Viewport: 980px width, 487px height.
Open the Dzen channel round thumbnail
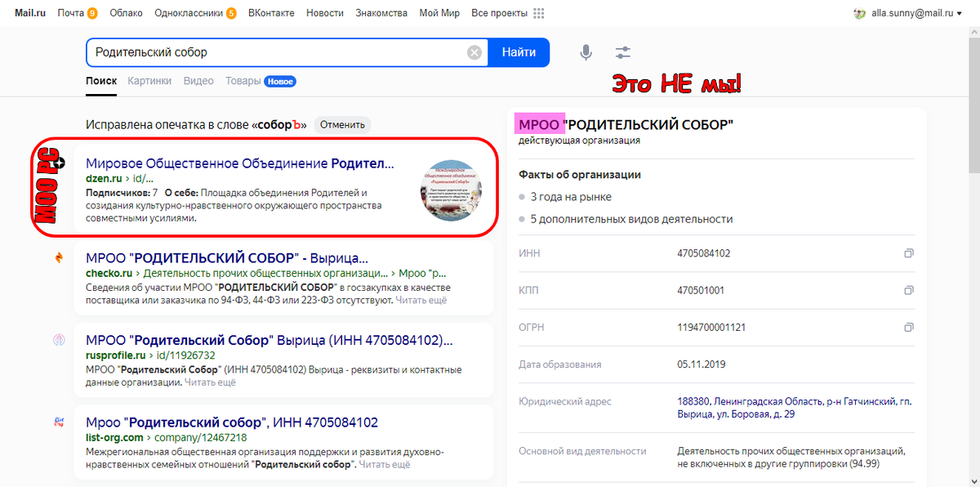pyautogui.click(x=451, y=190)
